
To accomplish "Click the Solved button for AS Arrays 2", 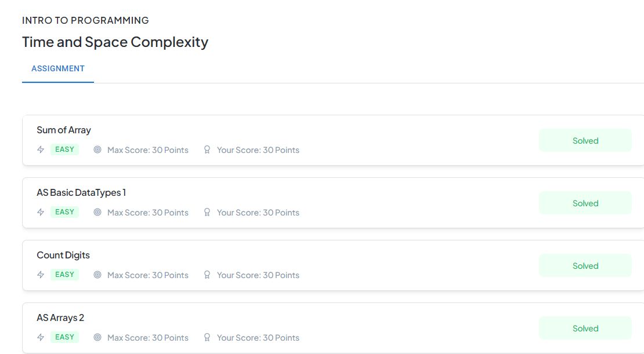I will 585,329.
